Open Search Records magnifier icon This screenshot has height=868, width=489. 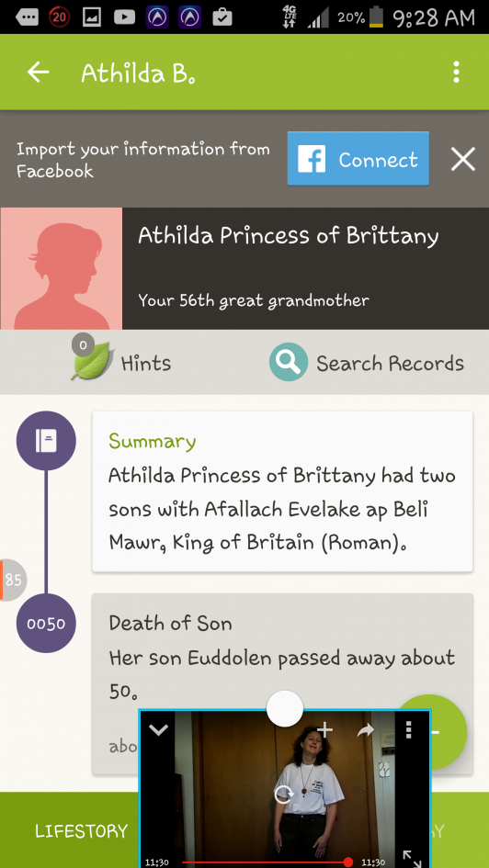click(288, 362)
